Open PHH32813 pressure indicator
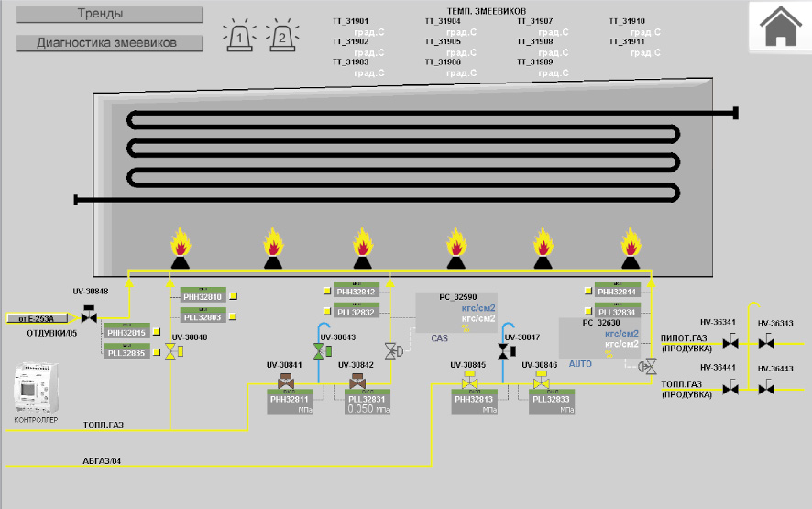812x509 pixels. coord(475,403)
